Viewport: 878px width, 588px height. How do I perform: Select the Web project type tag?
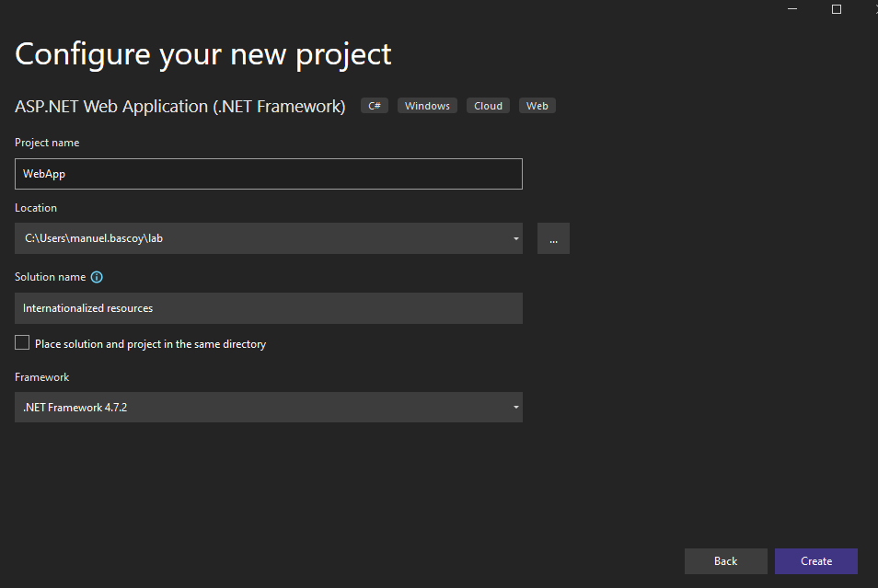pos(537,106)
